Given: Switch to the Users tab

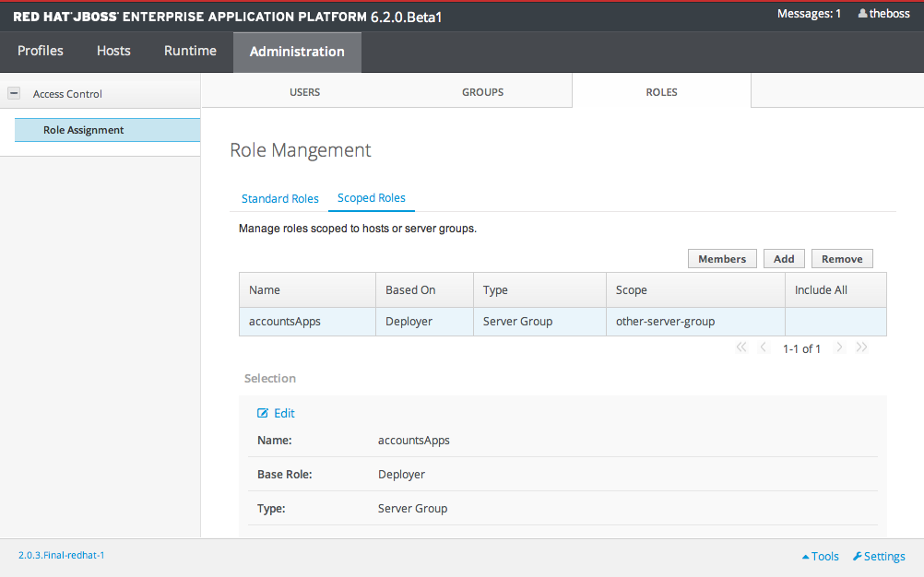Looking at the screenshot, I should [304, 92].
